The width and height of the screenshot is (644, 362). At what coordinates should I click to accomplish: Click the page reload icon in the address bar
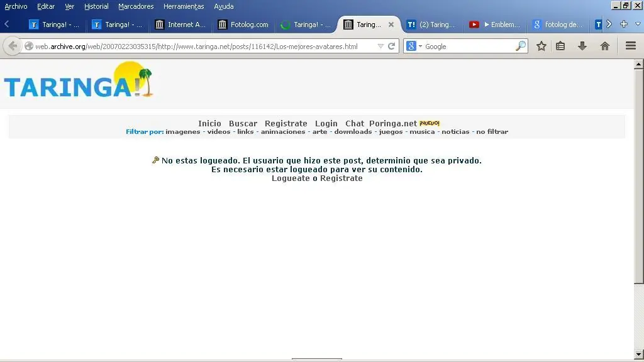[x=391, y=46]
